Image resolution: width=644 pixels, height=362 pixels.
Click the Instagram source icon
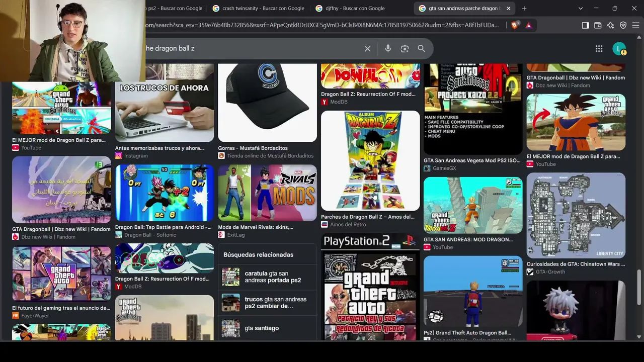coord(118,156)
